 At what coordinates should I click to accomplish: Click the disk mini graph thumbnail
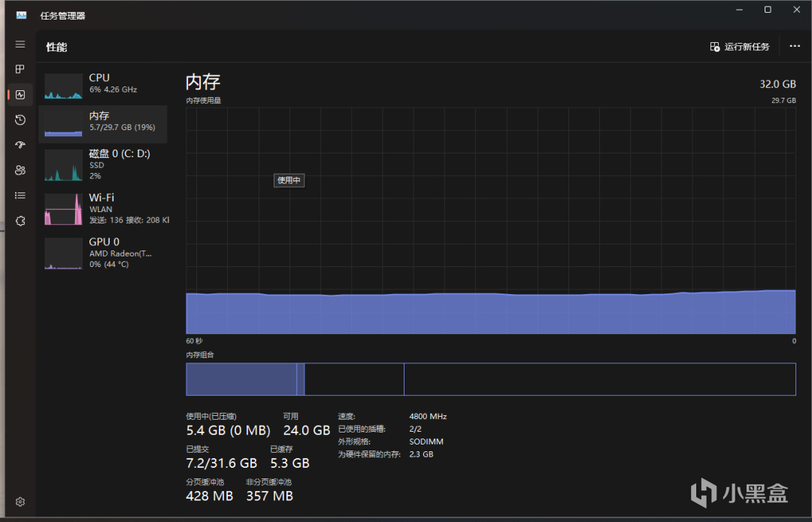pyautogui.click(x=63, y=165)
